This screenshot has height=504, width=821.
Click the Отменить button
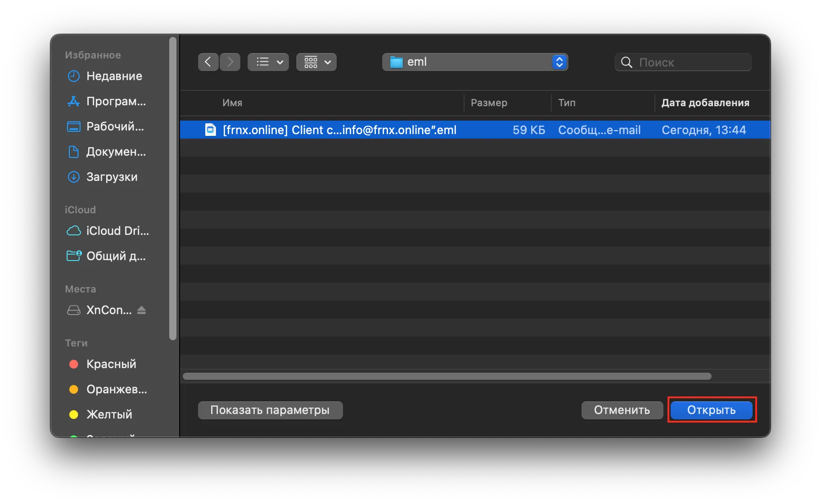[x=622, y=410]
